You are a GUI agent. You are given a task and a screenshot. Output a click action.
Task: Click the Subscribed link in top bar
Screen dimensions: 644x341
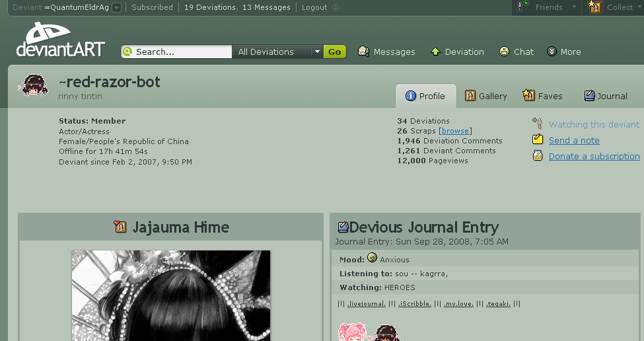(x=152, y=7)
